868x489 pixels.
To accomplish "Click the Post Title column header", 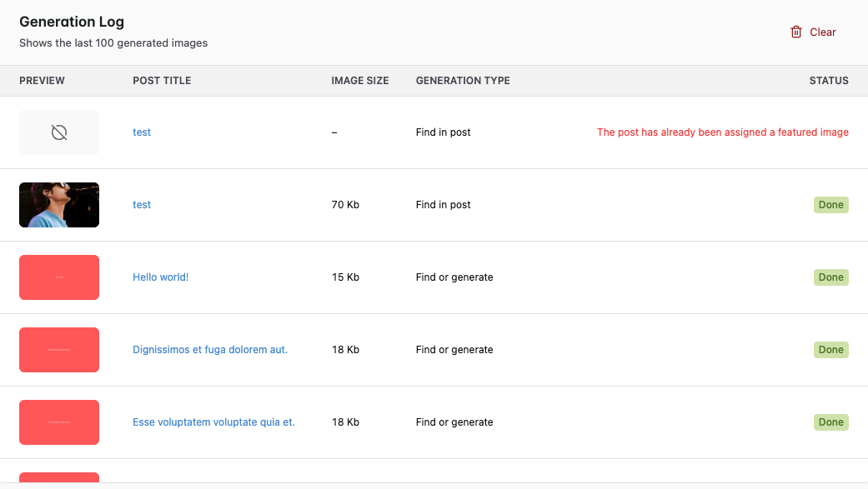I will [162, 81].
